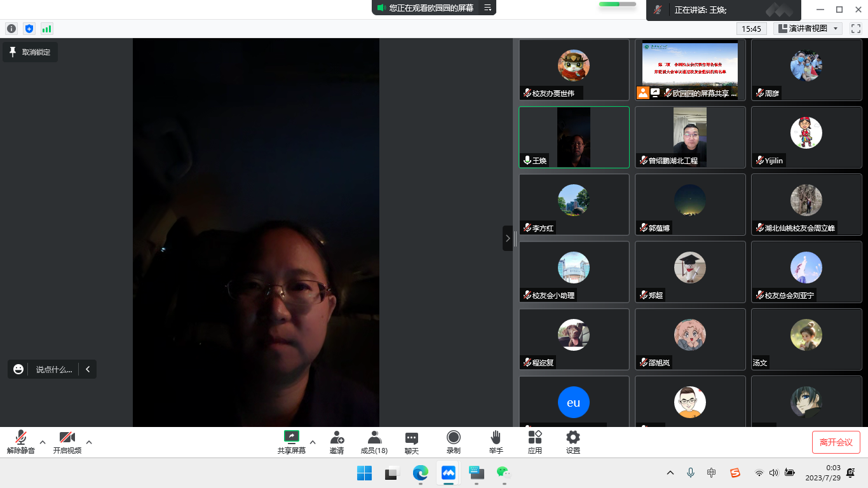Screen dimensions: 868x488
Task: Turn on camera via 开启视频
Action: 67,442
